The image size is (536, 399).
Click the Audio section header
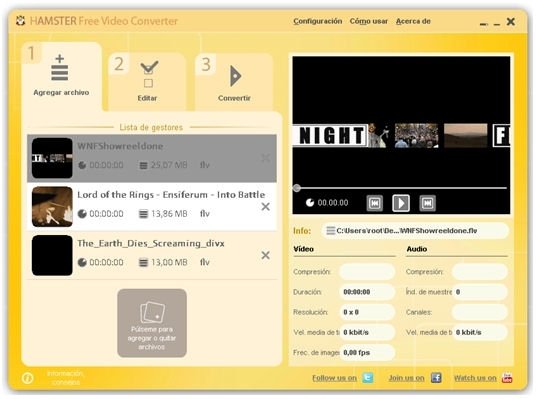pyautogui.click(x=417, y=249)
